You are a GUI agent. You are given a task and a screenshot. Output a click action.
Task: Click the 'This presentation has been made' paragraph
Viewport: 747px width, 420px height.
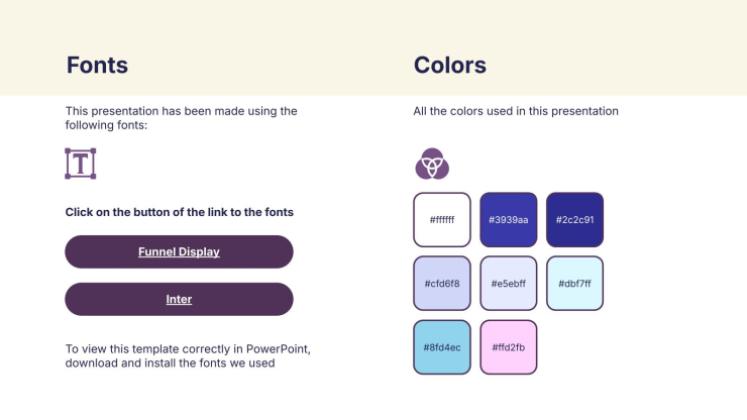(181, 118)
